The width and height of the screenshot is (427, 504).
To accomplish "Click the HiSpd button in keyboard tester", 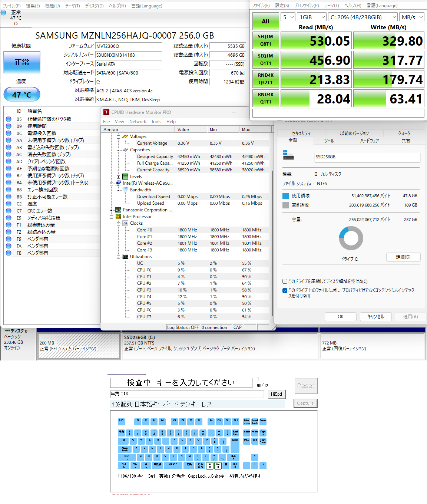I will [x=277, y=394].
